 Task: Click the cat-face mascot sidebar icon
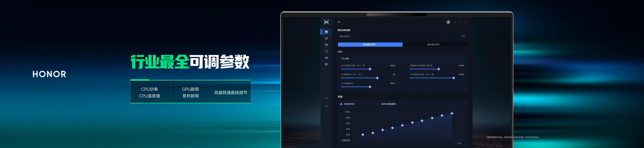pyautogui.click(x=326, y=64)
